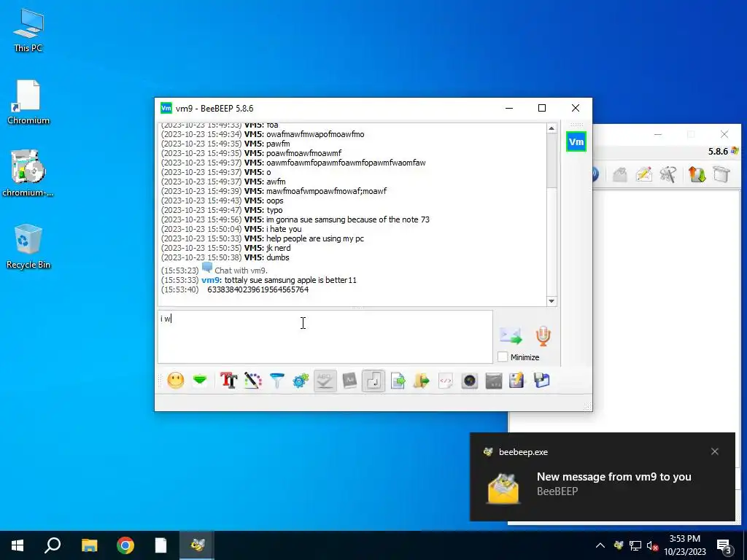The height and width of the screenshot is (560, 747).
Task: Click the network tray icon
Action: click(635, 545)
